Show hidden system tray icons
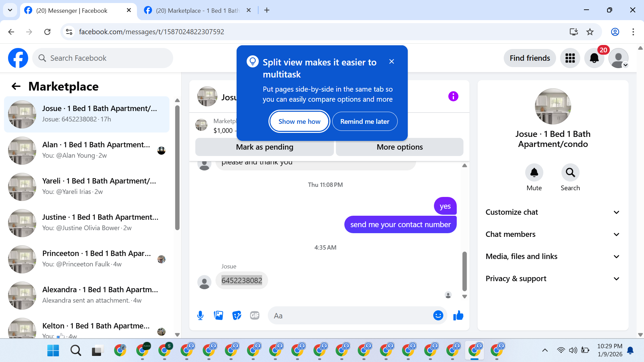The height and width of the screenshot is (362, 644). click(x=545, y=350)
